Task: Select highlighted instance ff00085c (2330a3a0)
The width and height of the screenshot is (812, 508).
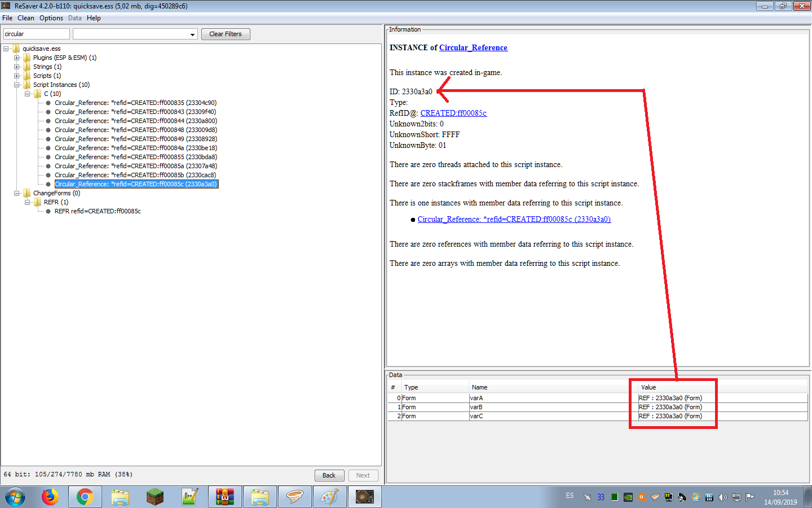Action: click(x=136, y=184)
